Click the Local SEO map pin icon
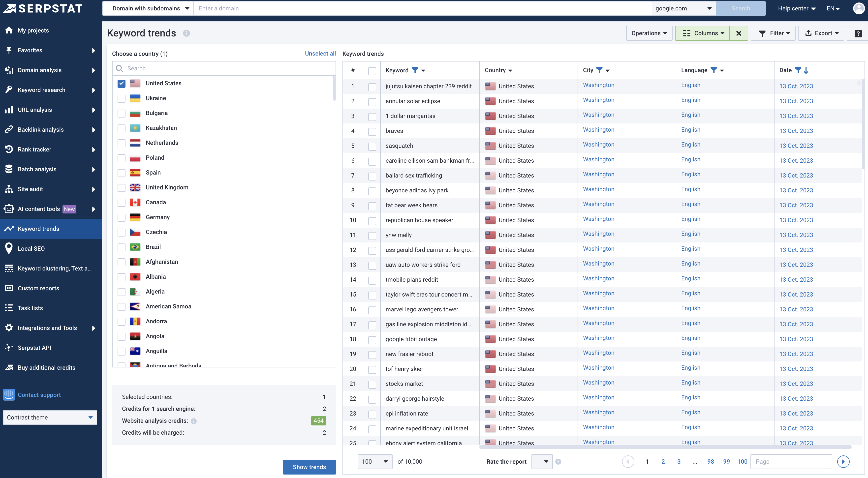Screen dimensions: 868x478 point(9,249)
